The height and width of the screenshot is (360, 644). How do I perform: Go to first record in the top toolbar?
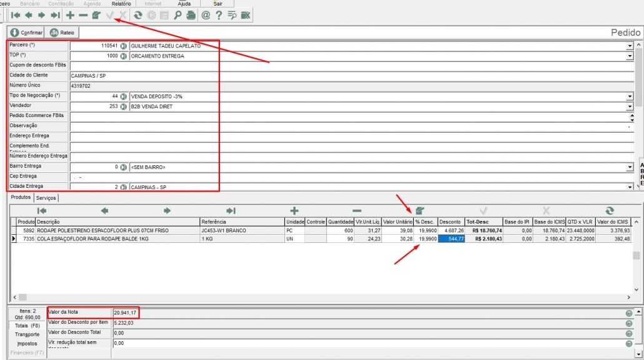[16, 15]
